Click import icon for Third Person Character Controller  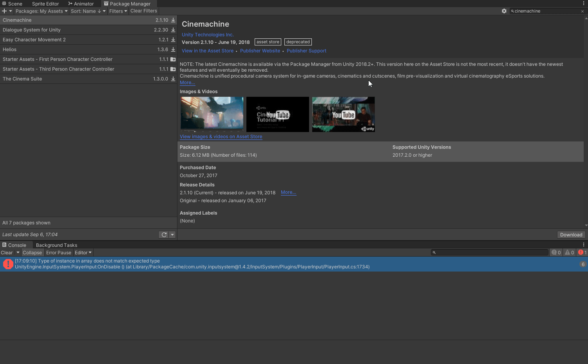coord(173,69)
